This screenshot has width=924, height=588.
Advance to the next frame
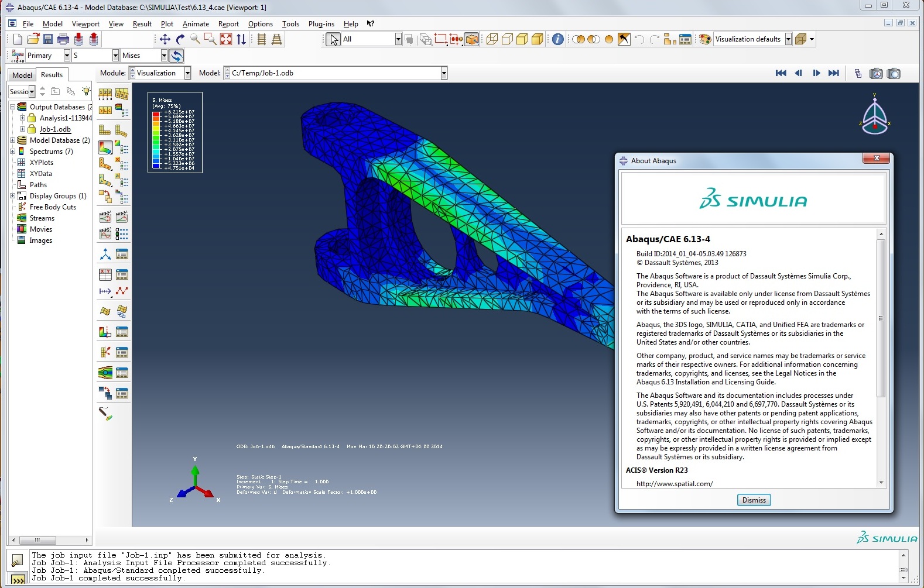pos(816,73)
